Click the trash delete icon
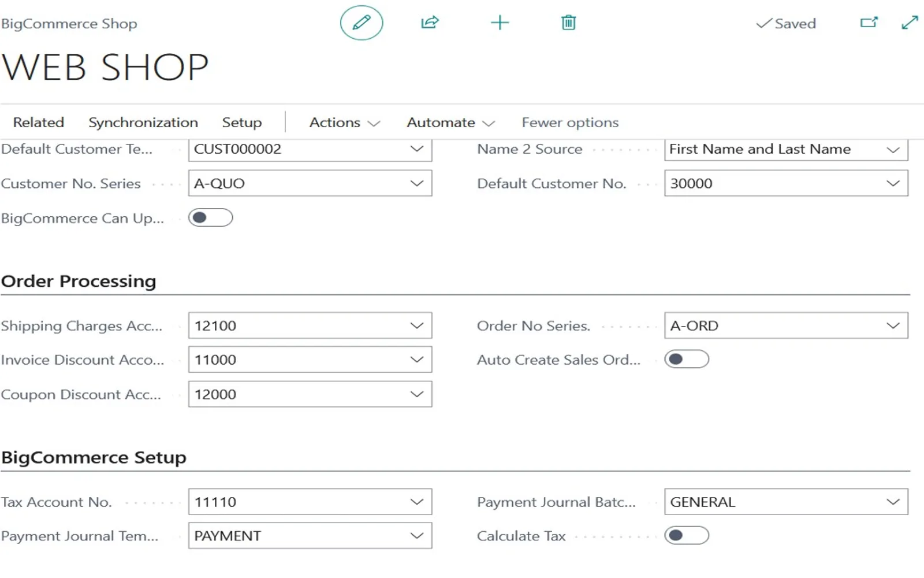 (x=569, y=23)
